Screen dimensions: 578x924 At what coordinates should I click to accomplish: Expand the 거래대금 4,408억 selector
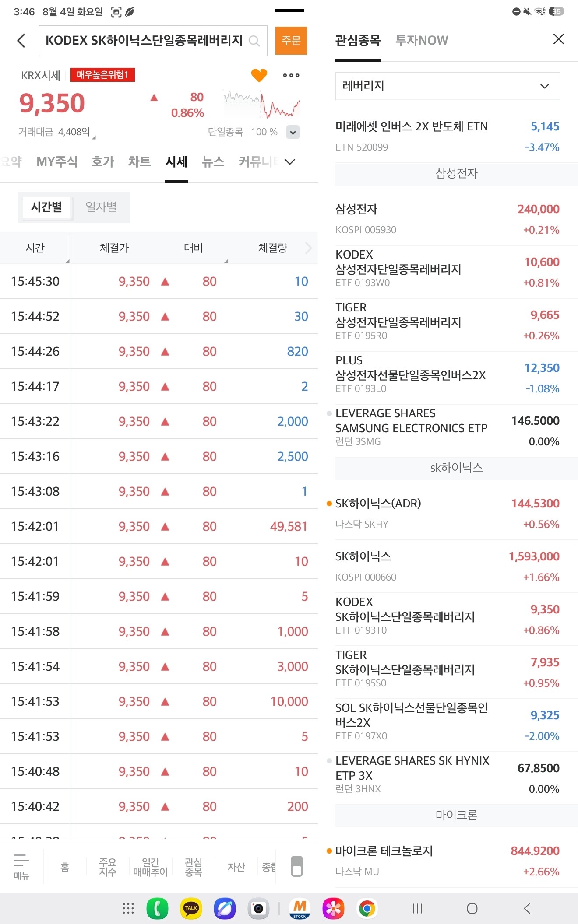57,132
